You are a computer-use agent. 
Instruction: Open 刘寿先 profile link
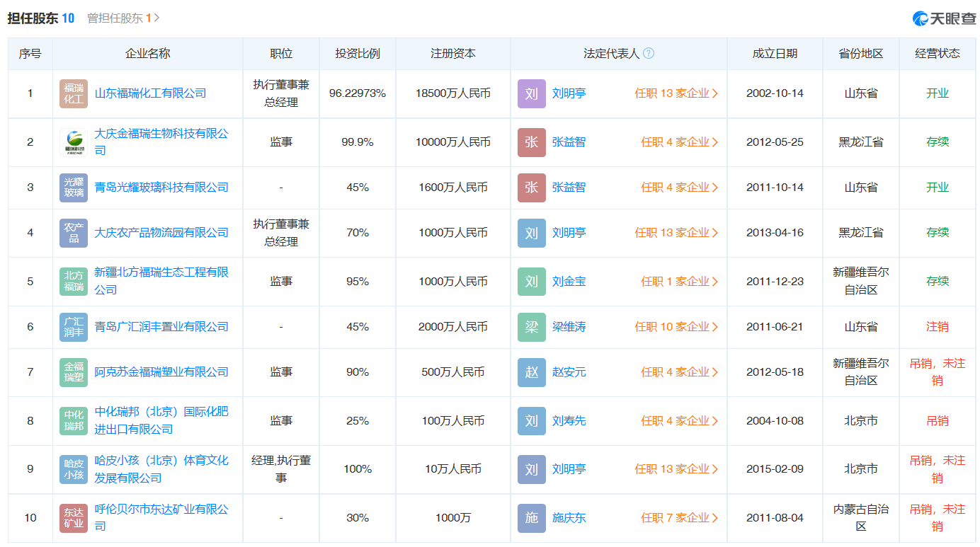pyautogui.click(x=569, y=421)
